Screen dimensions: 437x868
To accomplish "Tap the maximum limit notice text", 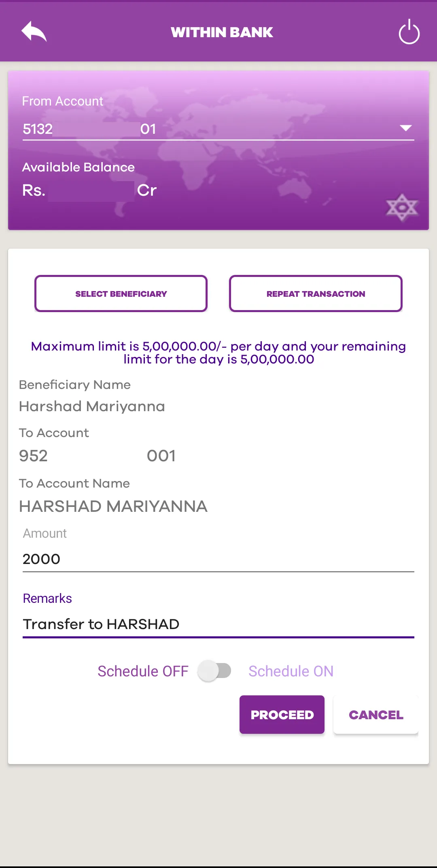I will point(218,353).
